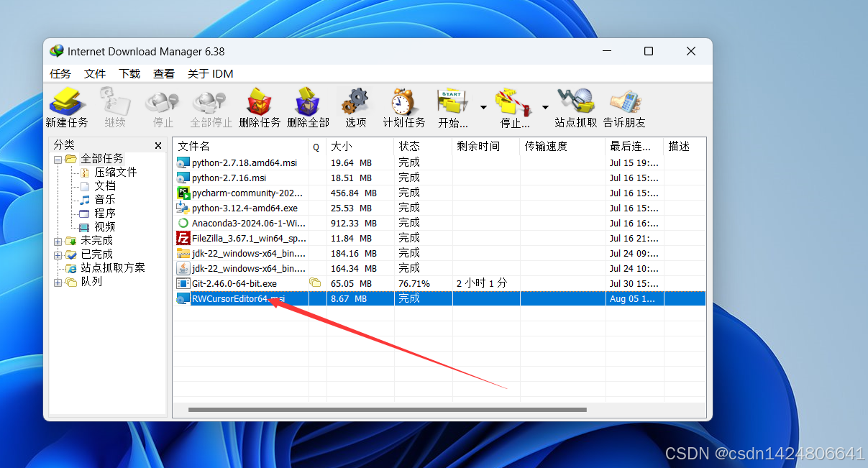Select Git-2.46.0-64-bit.exe row

click(439, 283)
